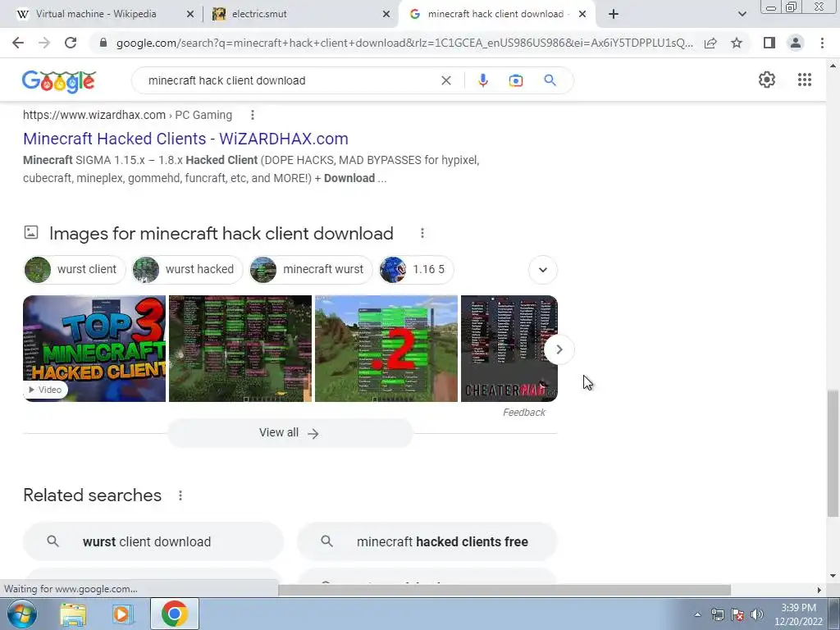Viewport: 840px width, 630px height.
Task: Click the vertical scrollbar thumb
Action: coord(833,453)
